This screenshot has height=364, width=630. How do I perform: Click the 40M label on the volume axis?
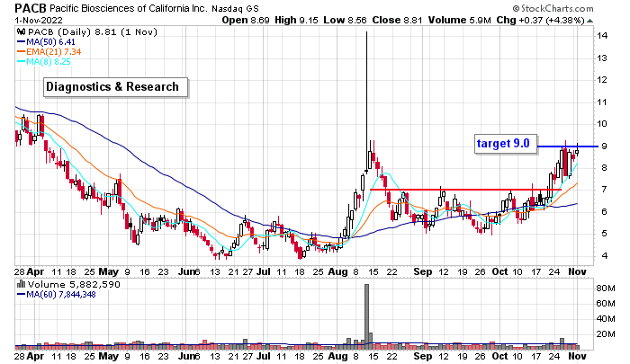coord(606,319)
